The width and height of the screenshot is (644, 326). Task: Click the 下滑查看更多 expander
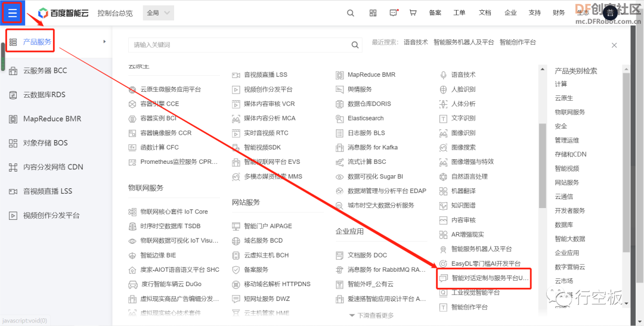pos(371,315)
